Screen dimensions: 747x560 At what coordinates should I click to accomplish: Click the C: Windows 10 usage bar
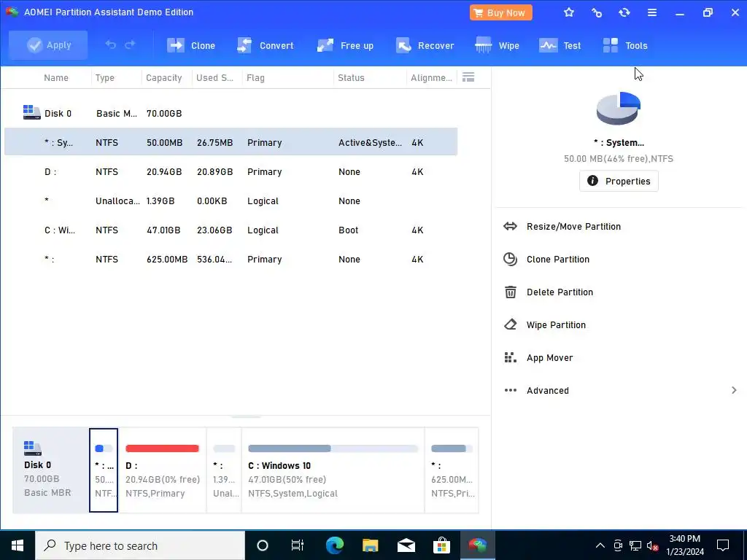tap(333, 448)
